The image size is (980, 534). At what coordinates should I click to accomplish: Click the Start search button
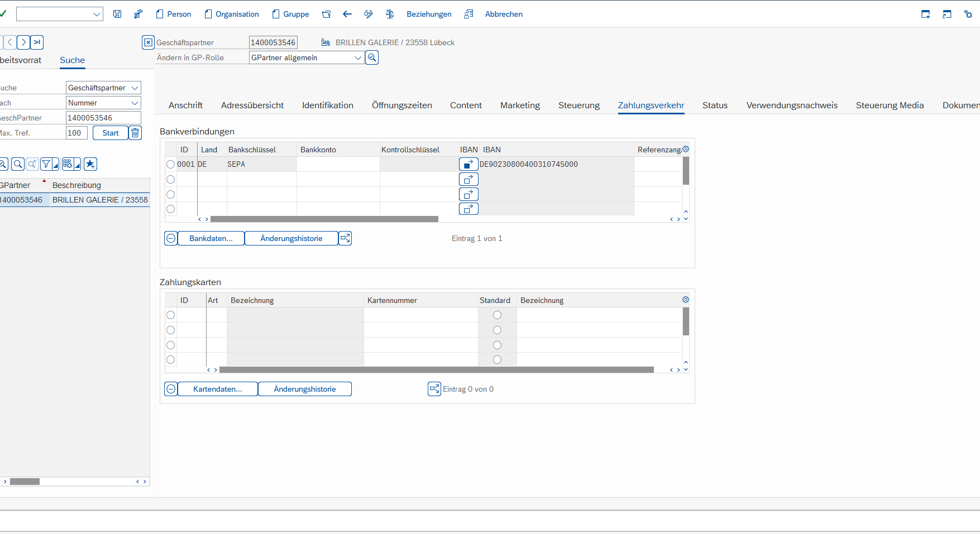[x=111, y=133]
